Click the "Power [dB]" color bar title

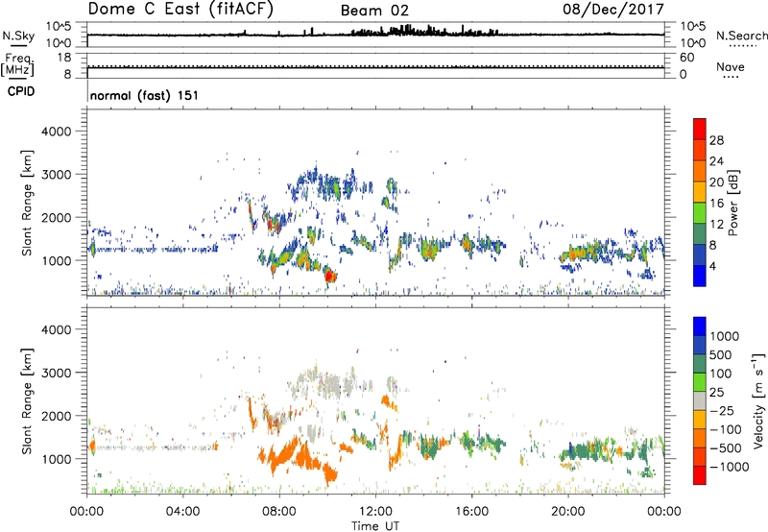(x=733, y=203)
